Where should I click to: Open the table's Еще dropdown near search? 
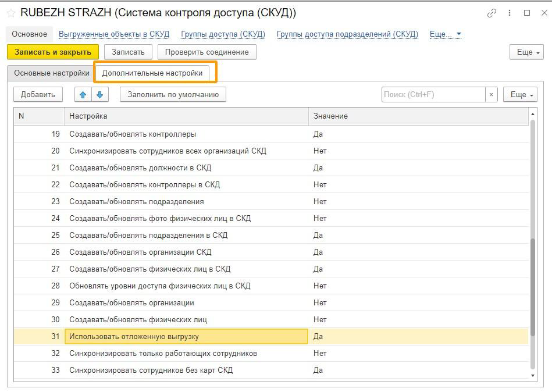coord(521,94)
